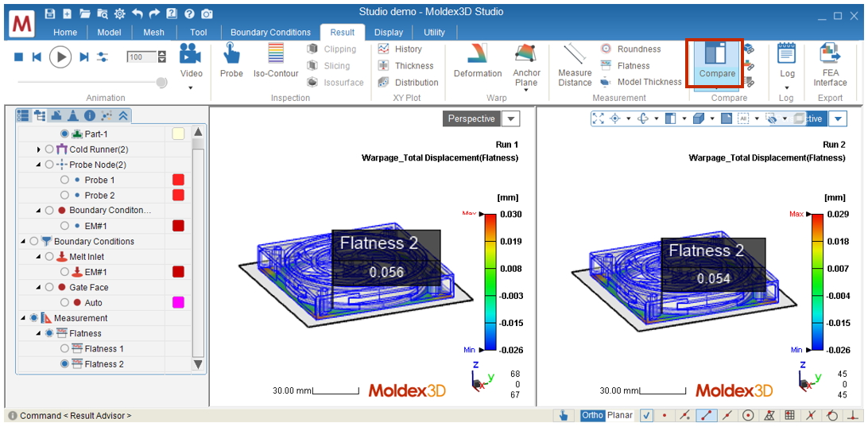This screenshot has height=427, width=868.
Task: Click the Deformation warp tool
Action: 478,61
